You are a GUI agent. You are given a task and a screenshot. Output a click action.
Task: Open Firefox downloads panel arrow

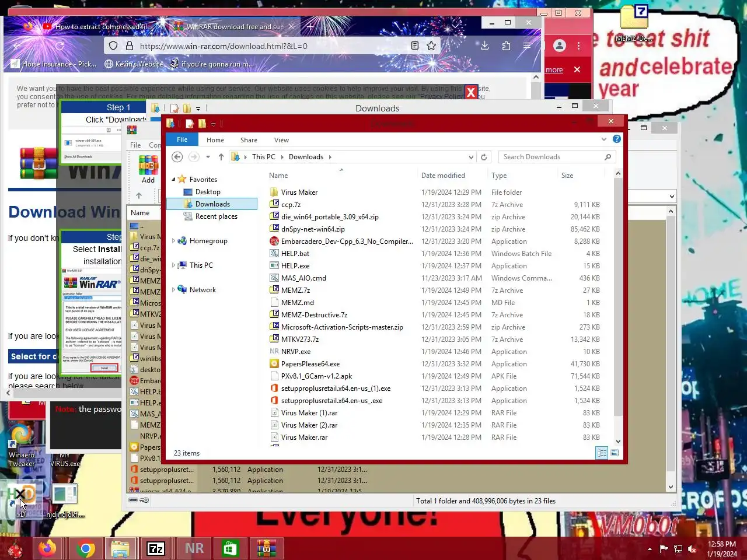(x=484, y=45)
